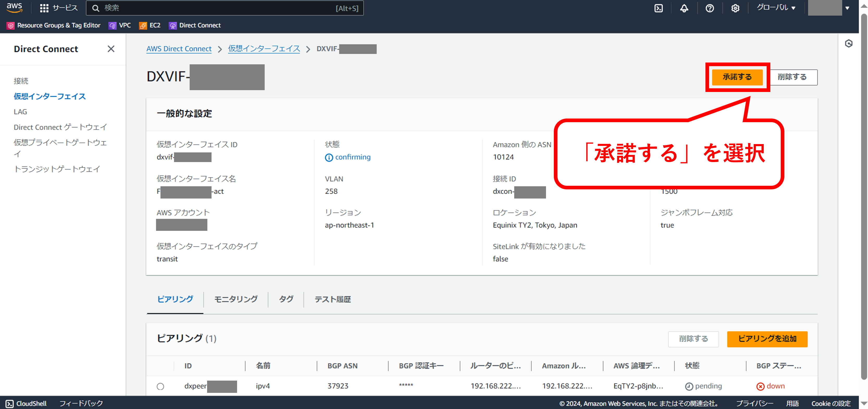Open フィードバック in the footer
Image resolution: width=868 pixels, height=409 pixels.
81,404
